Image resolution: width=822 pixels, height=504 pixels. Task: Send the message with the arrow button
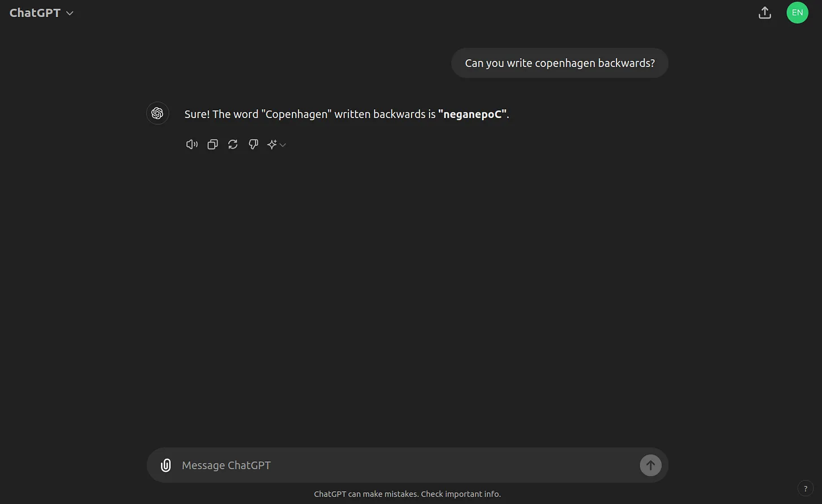(650, 465)
